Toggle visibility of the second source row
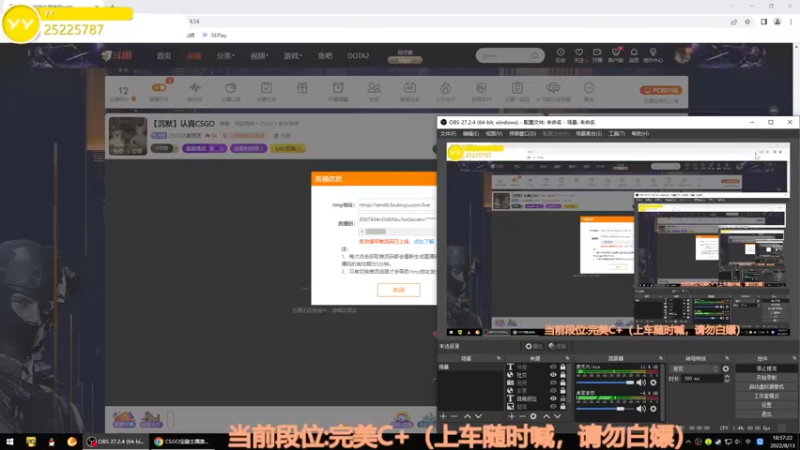The width and height of the screenshot is (800, 450). coord(553,374)
